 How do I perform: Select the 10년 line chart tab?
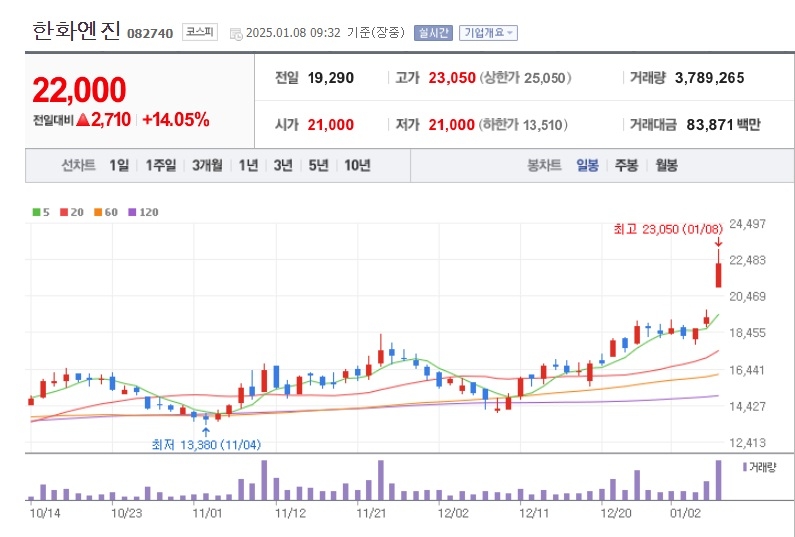[357, 165]
